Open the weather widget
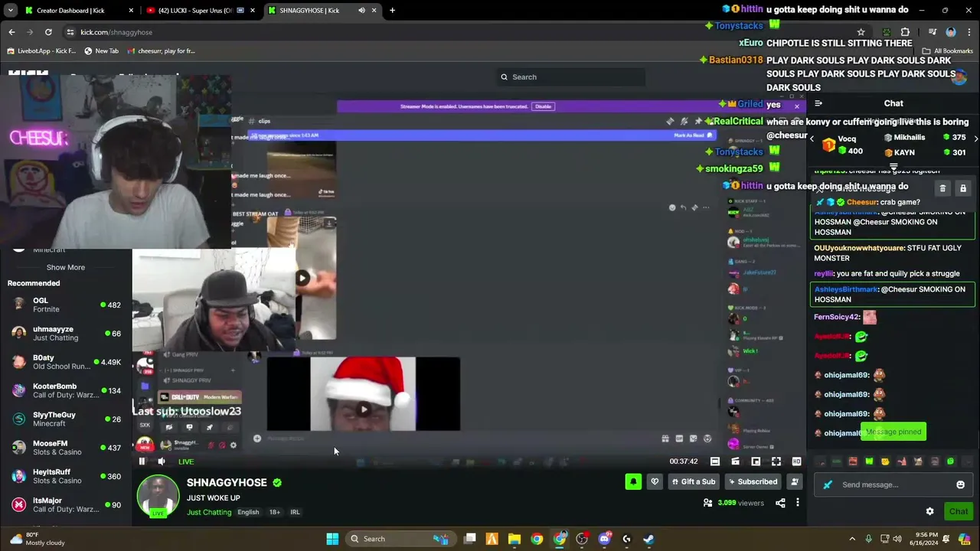980x551 pixels. point(36,539)
